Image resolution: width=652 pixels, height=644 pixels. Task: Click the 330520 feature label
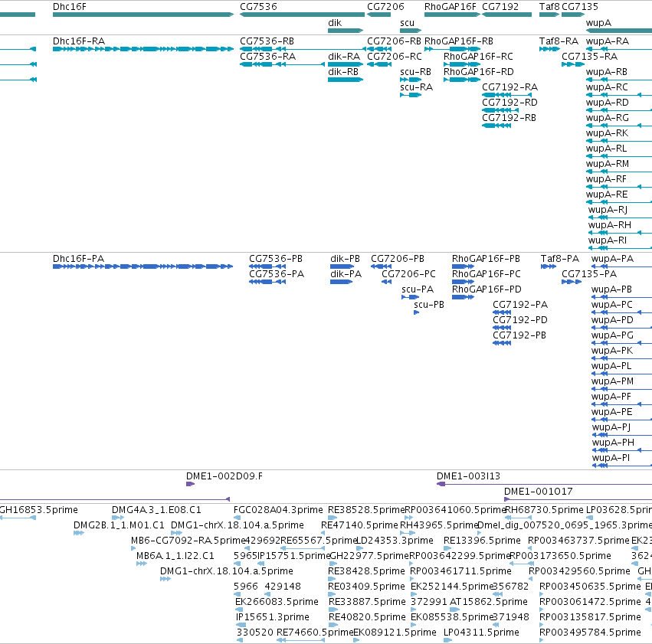coord(255,633)
